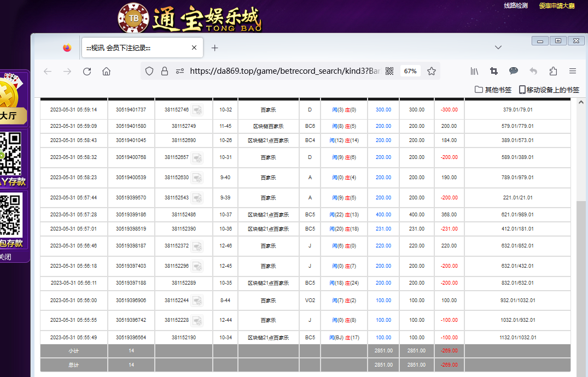The height and width of the screenshot is (377, 588).
Task: Expand the list-all-tabs chevron
Action: (x=498, y=48)
